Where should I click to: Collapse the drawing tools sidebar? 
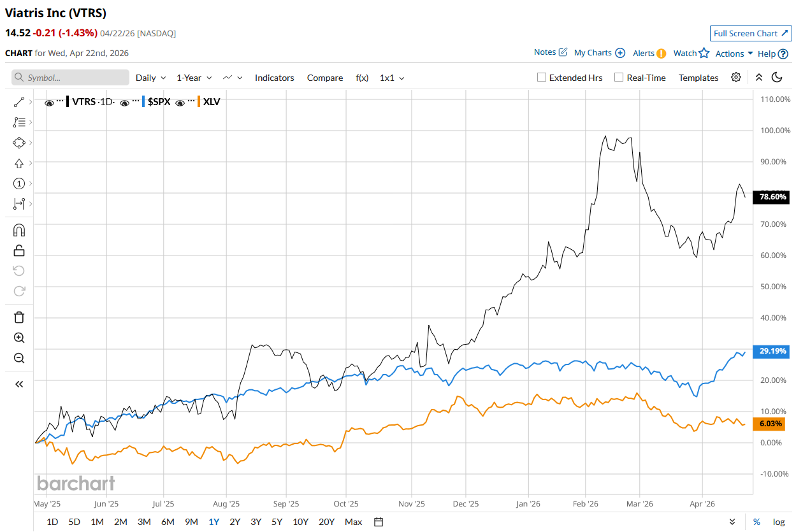[x=19, y=384]
